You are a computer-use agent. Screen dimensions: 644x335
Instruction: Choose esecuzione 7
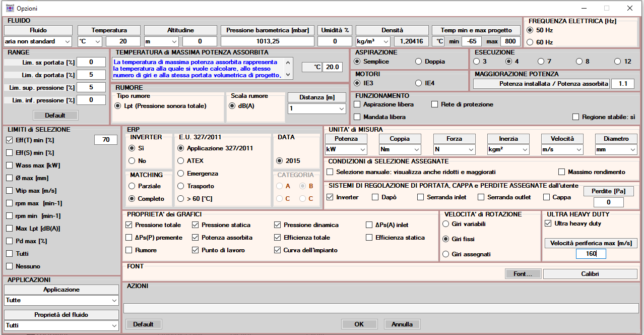(x=540, y=61)
